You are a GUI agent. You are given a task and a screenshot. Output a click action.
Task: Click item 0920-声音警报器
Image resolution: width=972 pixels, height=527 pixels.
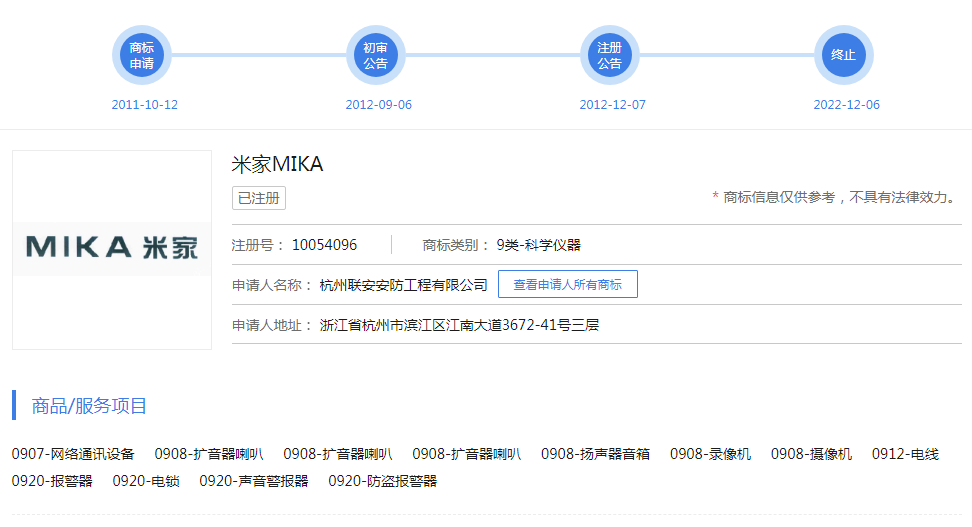(x=254, y=481)
